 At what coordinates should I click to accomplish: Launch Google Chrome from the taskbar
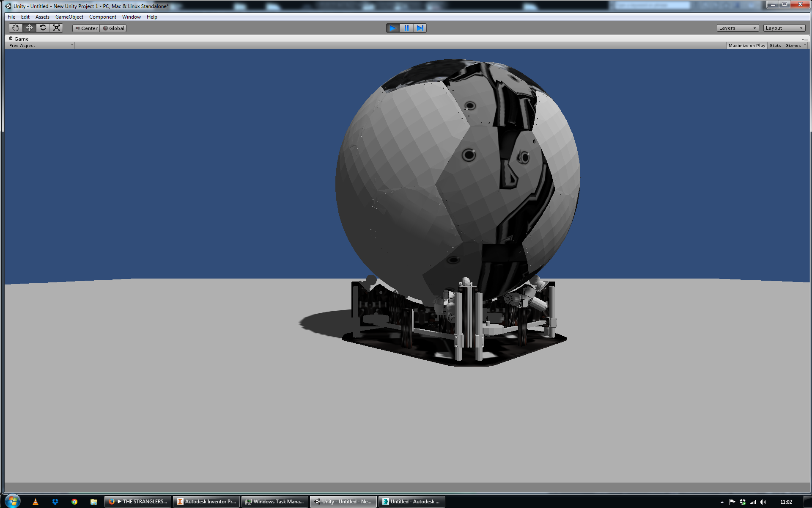[74, 502]
